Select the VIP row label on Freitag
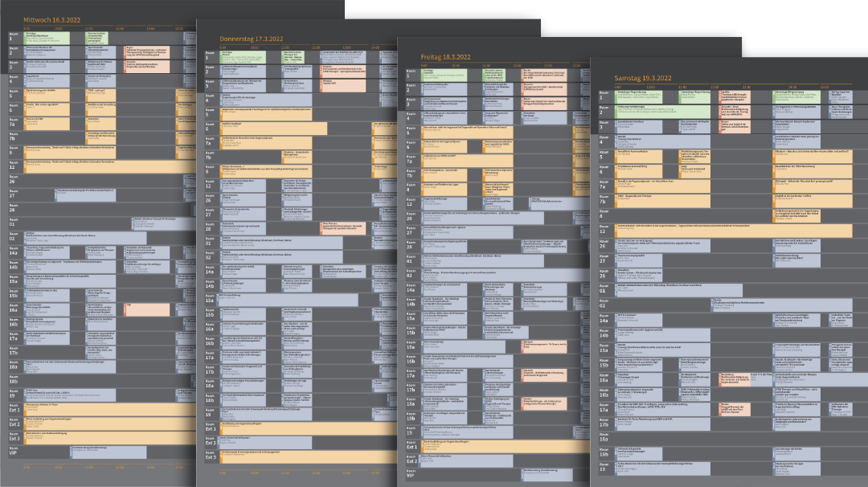The height and width of the screenshot is (487, 868). (411, 474)
